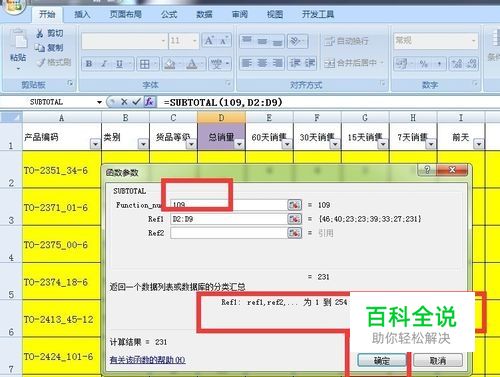Toggle Center alignment

coord(262,63)
